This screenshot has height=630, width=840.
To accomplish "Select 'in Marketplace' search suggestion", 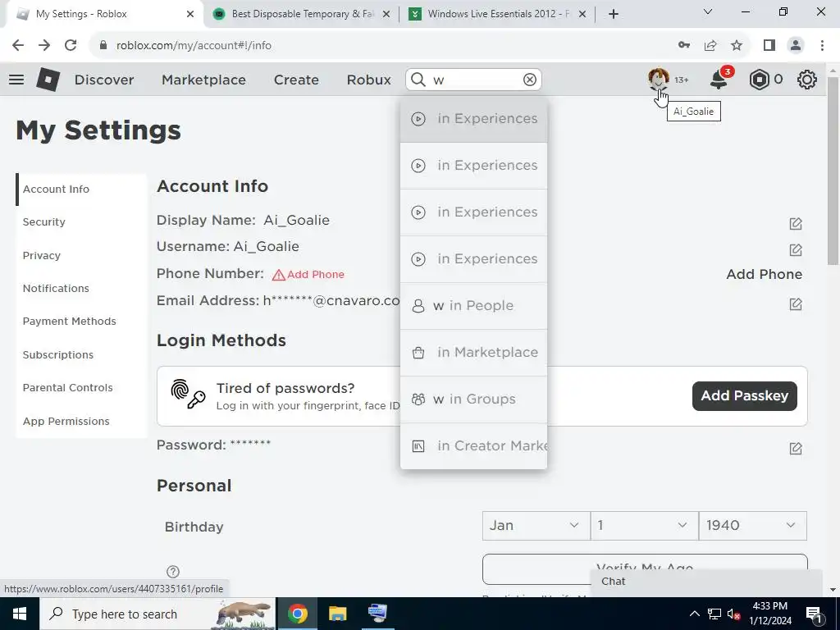I will [x=473, y=353].
